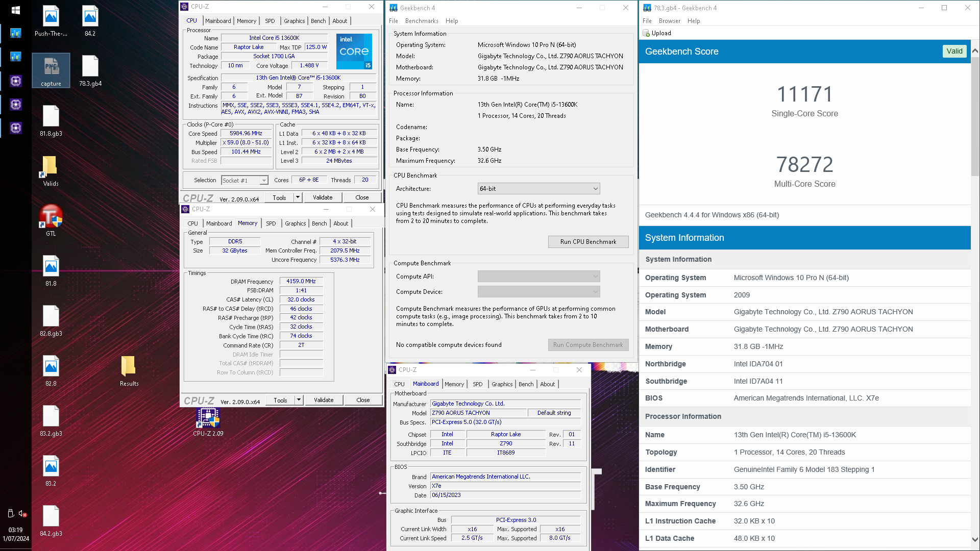Click Close button in top CPU-Z window
This screenshot has height=551, width=980.
[x=362, y=197]
